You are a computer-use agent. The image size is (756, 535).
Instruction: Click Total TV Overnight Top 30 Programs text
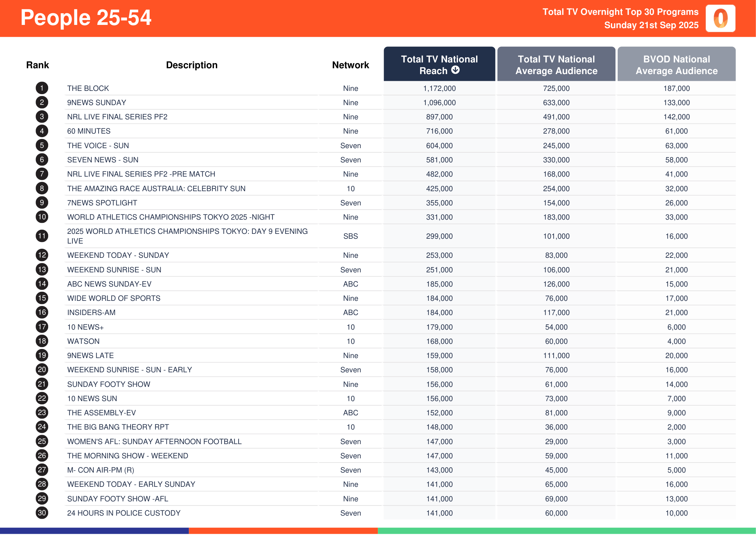click(620, 12)
